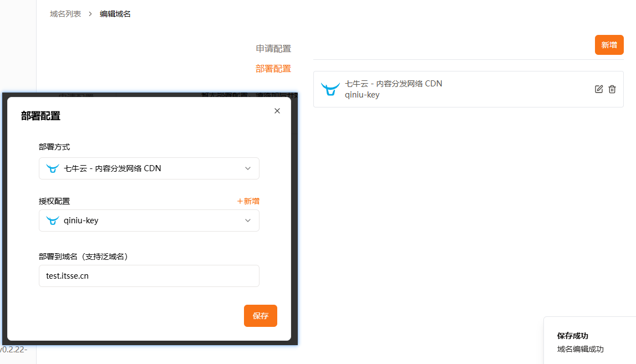Go to 域名列表 breadcrumb
This screenshot has height=364, width=636.
(x=65, y=14)
